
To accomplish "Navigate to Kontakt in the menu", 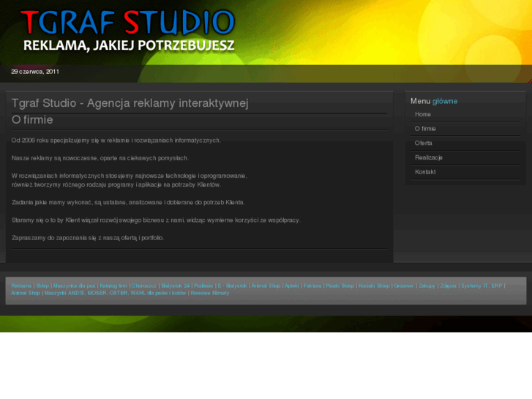I will [x=425, y=172].
